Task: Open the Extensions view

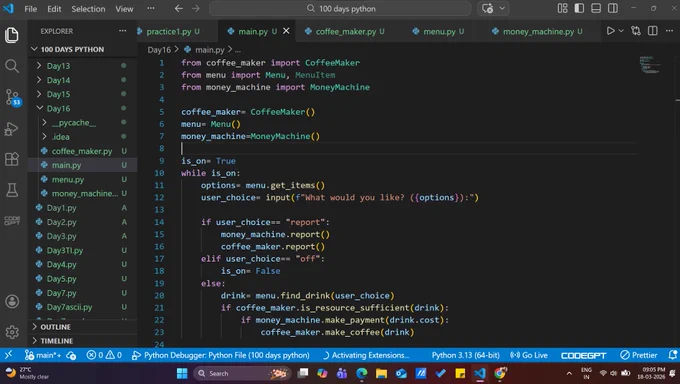Action: click(12, 159)
